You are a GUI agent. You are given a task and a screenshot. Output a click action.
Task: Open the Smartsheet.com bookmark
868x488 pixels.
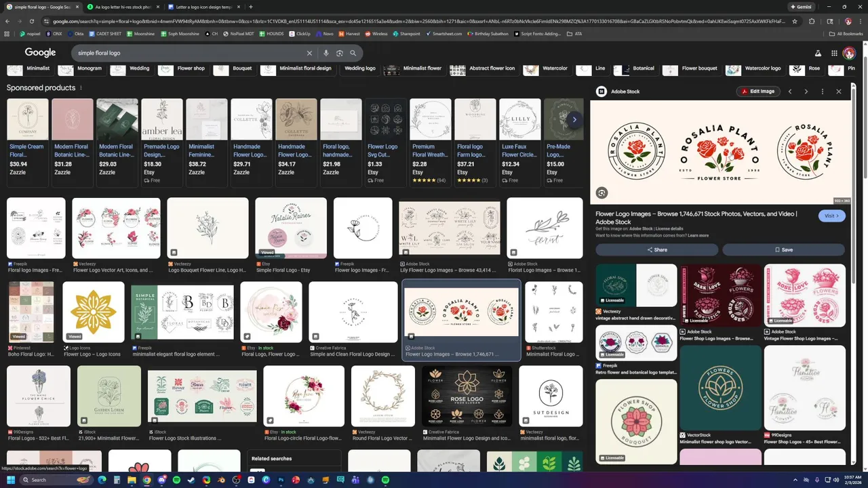(443, 33)
